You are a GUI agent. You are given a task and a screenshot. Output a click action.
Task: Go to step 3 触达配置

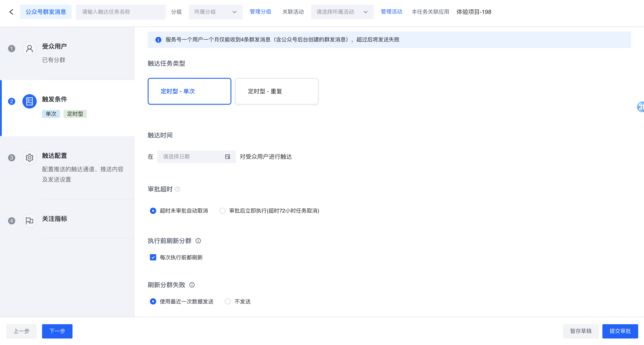point(55,156)
